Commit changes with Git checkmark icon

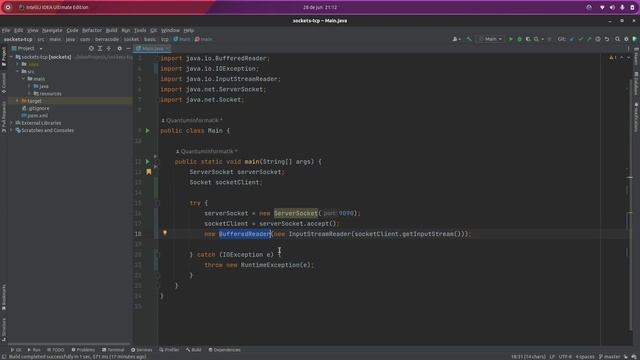pos(580,39)
